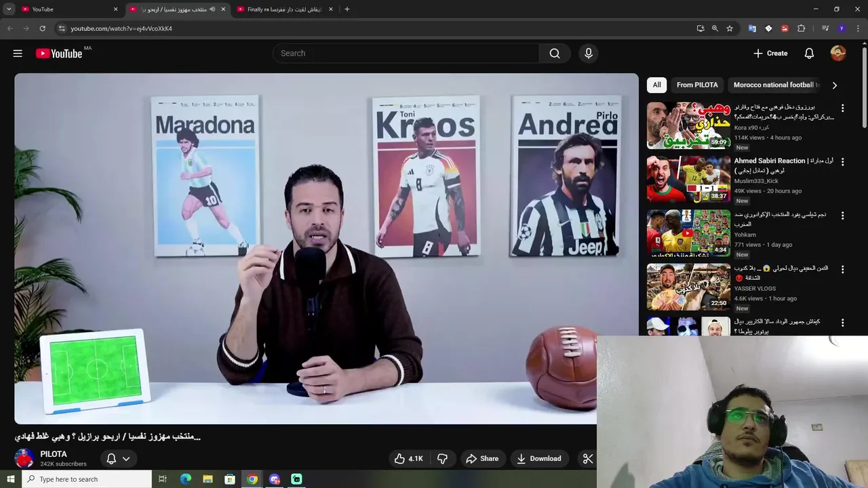
Task: Launch Microsoft Edge from taskbar
Action: [185, 479]
